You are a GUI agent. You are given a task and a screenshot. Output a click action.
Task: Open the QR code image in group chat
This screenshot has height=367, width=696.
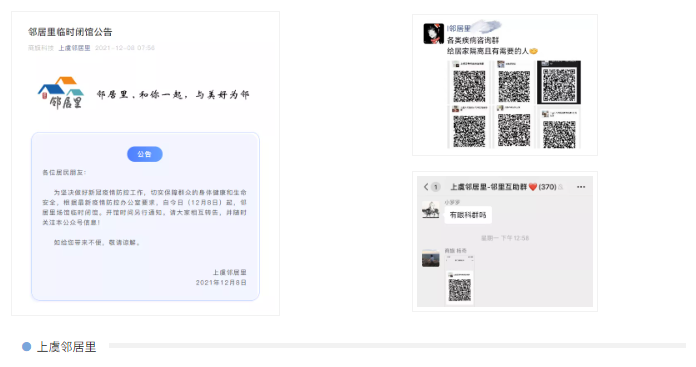(x=459, y=280)
